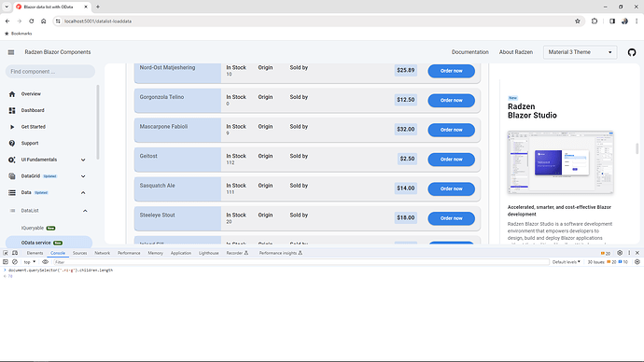Click the sidebar navigation scrollbar
Viewport: 644px width, 362px height.
pos(98,122)
